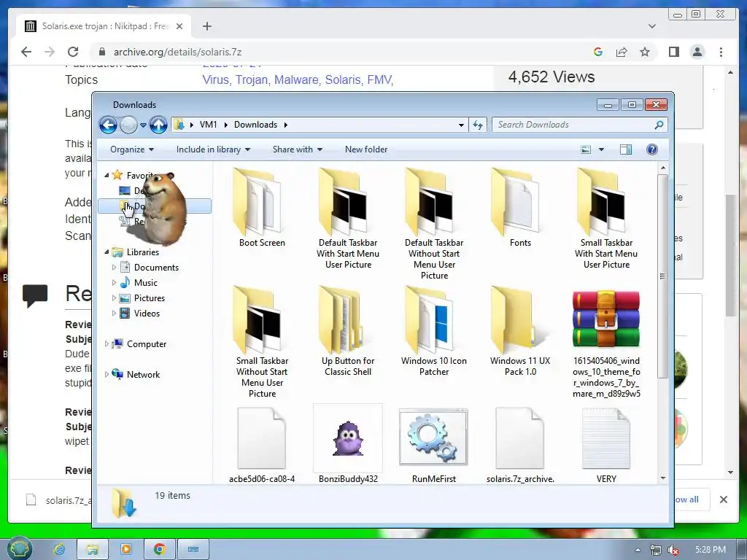Open the Organize menu dropdown
Image resolution: width=747 pixels, height=560 pixels.
click(132, 149)
